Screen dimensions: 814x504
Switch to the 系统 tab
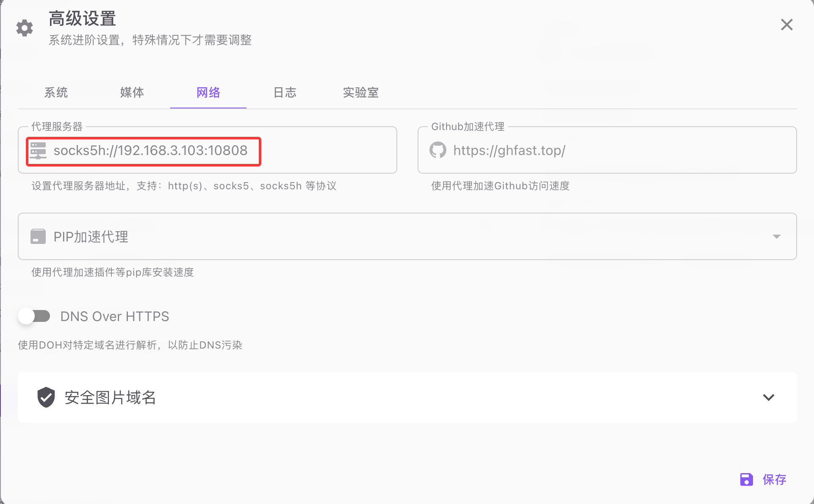click(56, 92)
